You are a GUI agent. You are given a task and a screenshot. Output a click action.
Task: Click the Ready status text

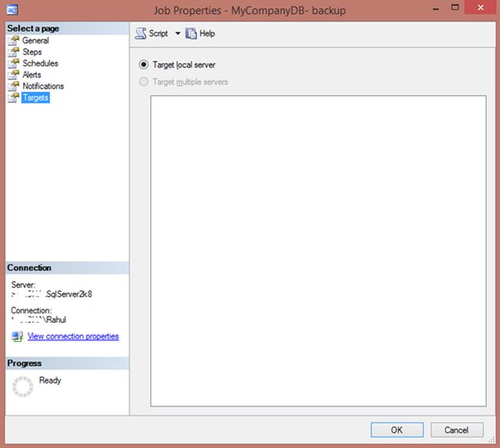[50, 380]
